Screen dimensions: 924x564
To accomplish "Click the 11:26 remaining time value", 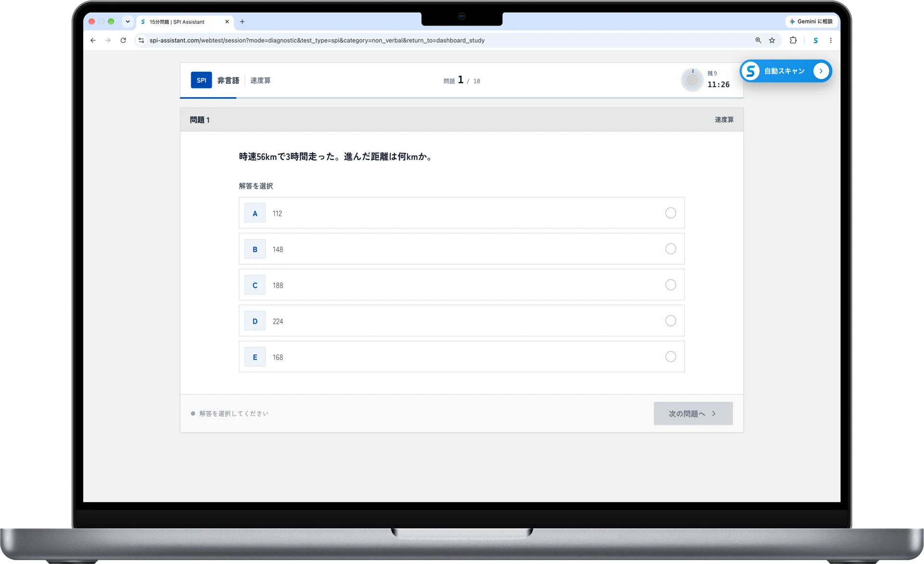I will 719,85.
